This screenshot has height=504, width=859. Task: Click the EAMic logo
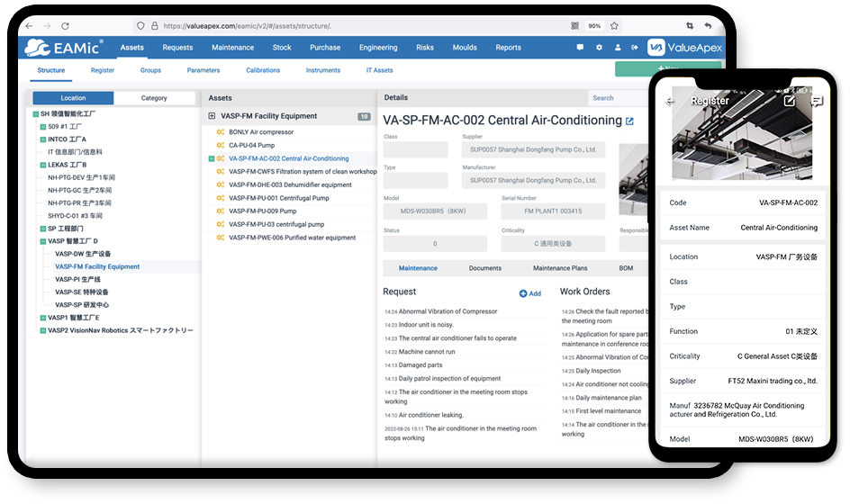click(64, 48)
